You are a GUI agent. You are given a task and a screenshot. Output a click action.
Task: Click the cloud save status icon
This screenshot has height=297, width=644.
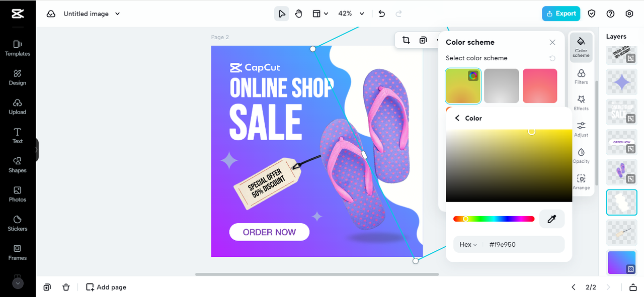[51, 14]
